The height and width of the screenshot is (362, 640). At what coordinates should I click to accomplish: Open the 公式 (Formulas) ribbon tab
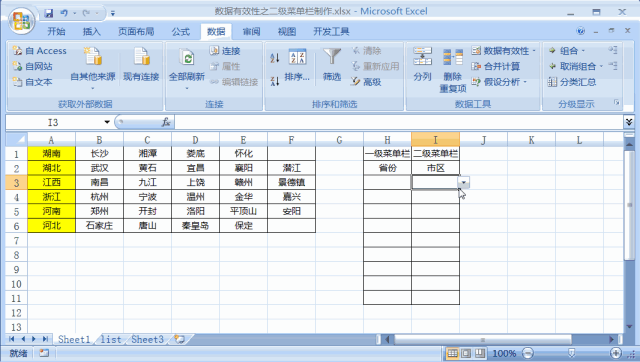[x=180, y=32]
